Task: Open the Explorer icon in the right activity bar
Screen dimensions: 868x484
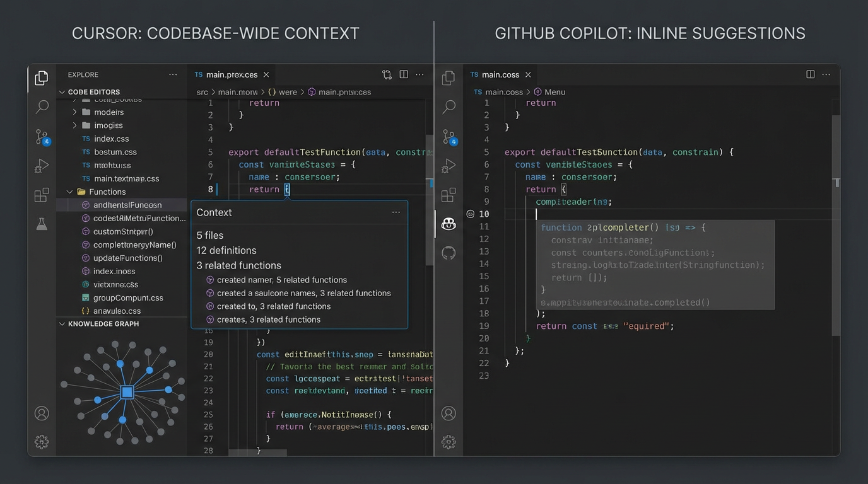Action: tap(449, 78)
